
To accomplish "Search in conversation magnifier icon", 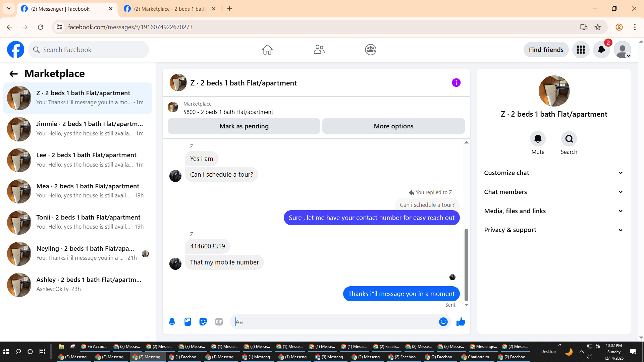I will click(569, 139).
